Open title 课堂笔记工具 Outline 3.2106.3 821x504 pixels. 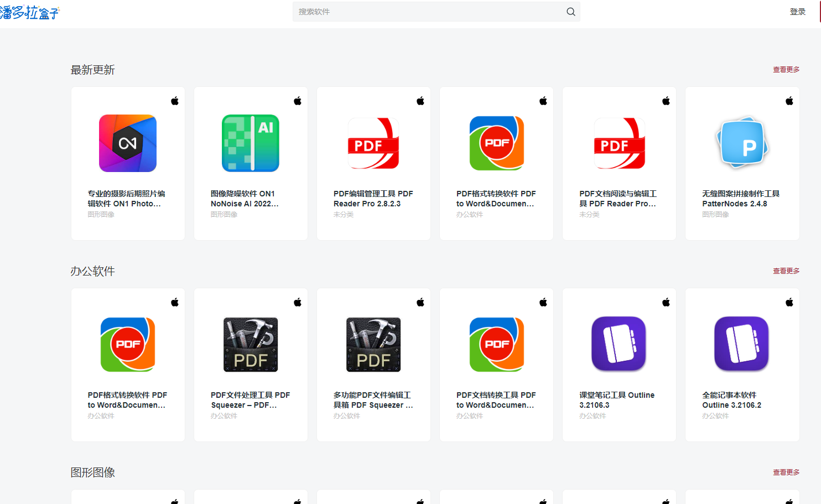[x=617, y=400]
